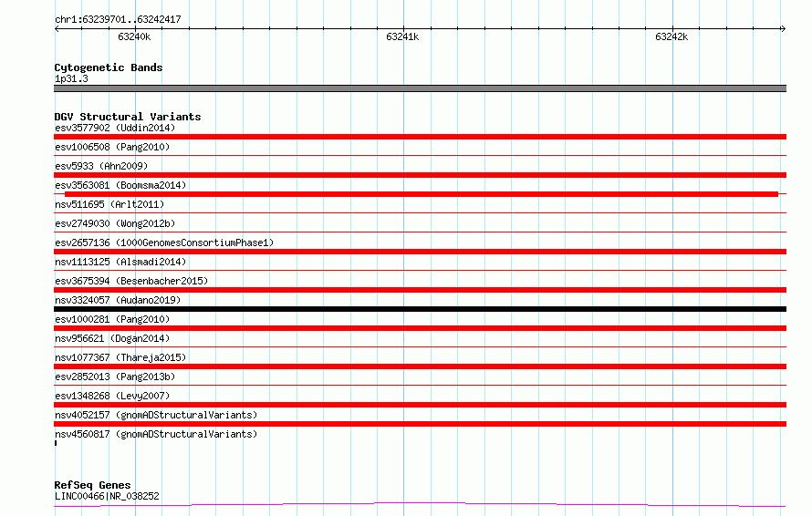812x516 pixels.
Task: Click the thick red esv3675394 variant bar
Action: coord(420,290)
